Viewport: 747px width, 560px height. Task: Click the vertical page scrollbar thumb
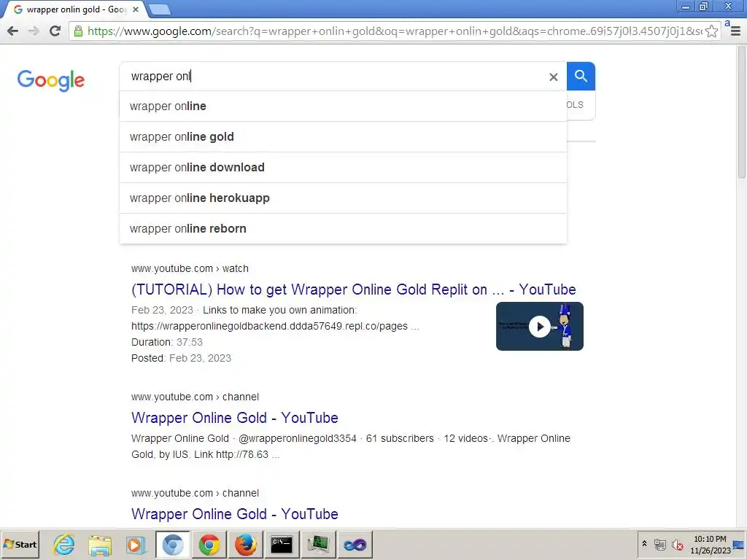coord(741,112)
